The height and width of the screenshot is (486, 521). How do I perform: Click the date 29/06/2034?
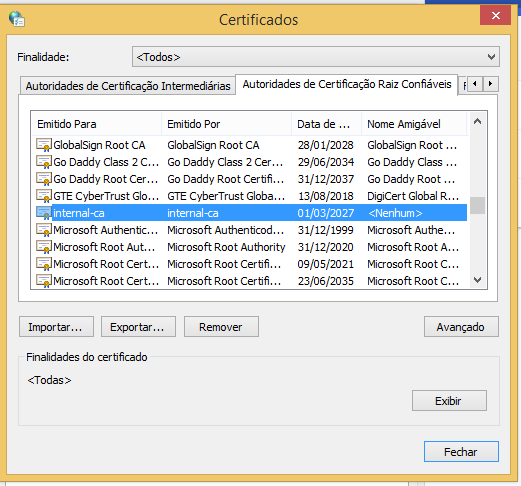326,162
